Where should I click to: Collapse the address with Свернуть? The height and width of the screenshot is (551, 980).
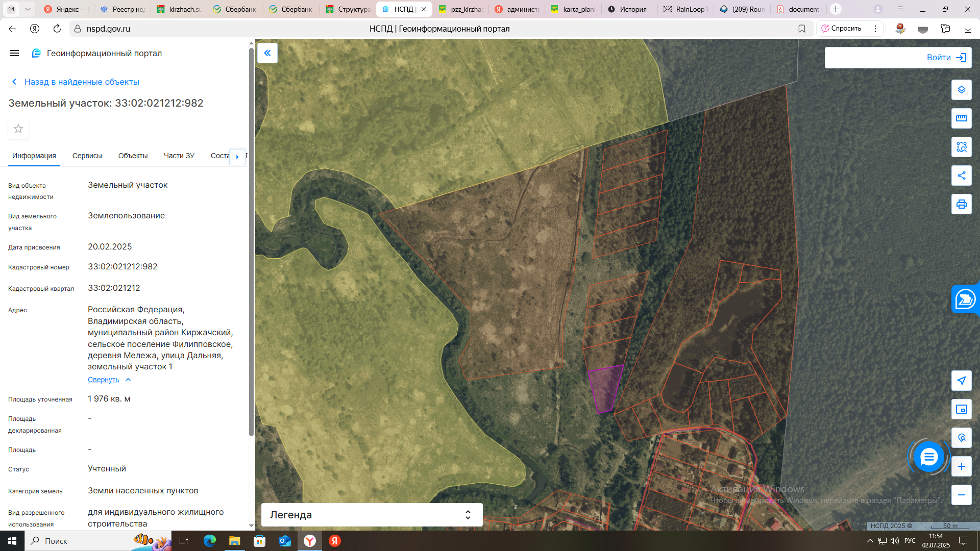103,380
